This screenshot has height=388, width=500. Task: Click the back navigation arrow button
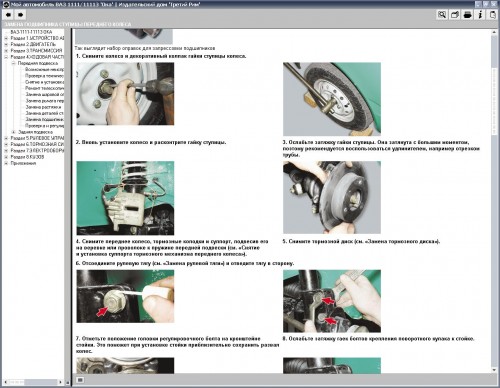pos(8,15)
